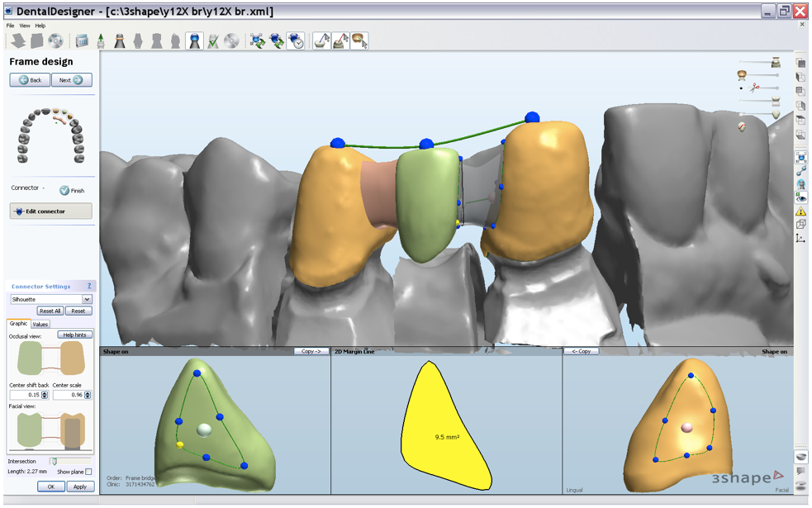
Task: Click the Apply button
Action: [x=80, y=487]
